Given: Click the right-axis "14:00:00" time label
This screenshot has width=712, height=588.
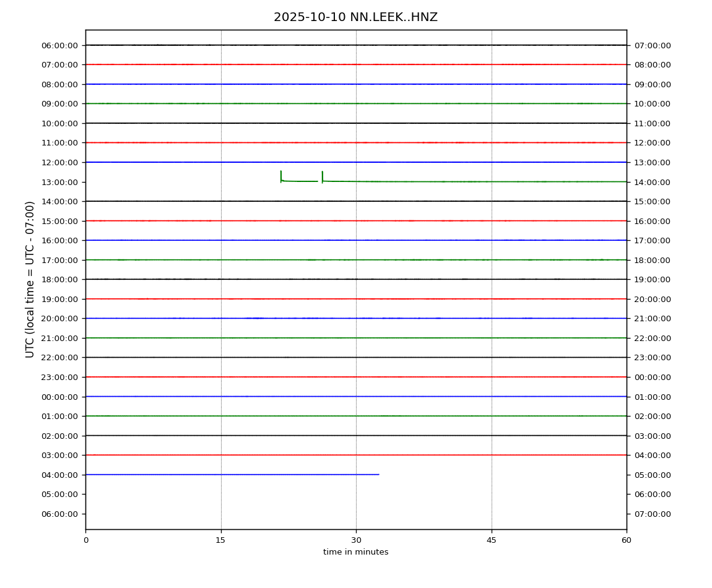Looking at the screenshot, I should point(653,182).
